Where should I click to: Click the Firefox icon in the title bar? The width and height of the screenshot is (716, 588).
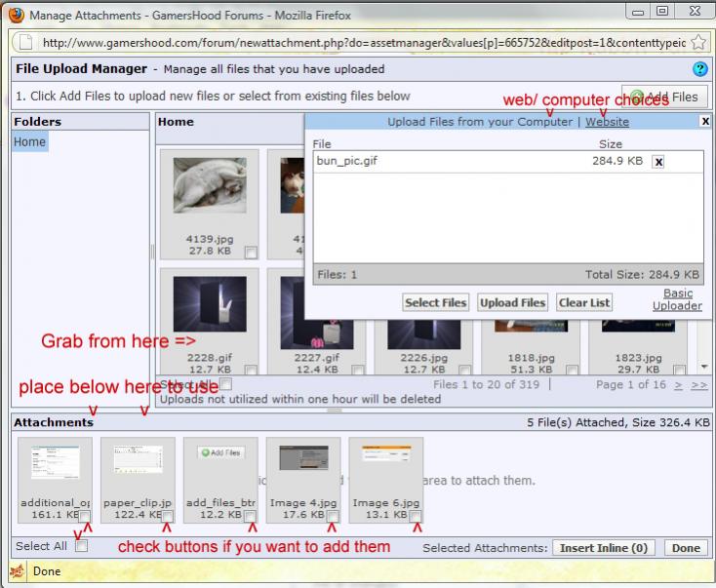point(14,13)
